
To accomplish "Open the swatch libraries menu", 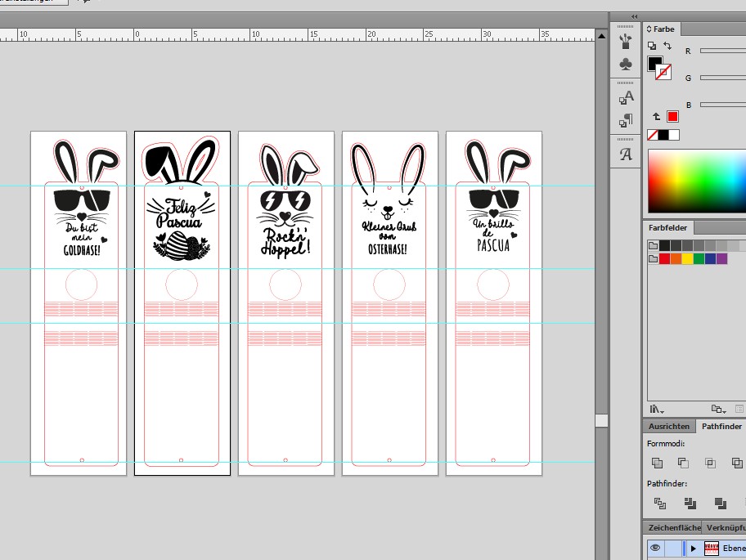I will pos(656,409).
